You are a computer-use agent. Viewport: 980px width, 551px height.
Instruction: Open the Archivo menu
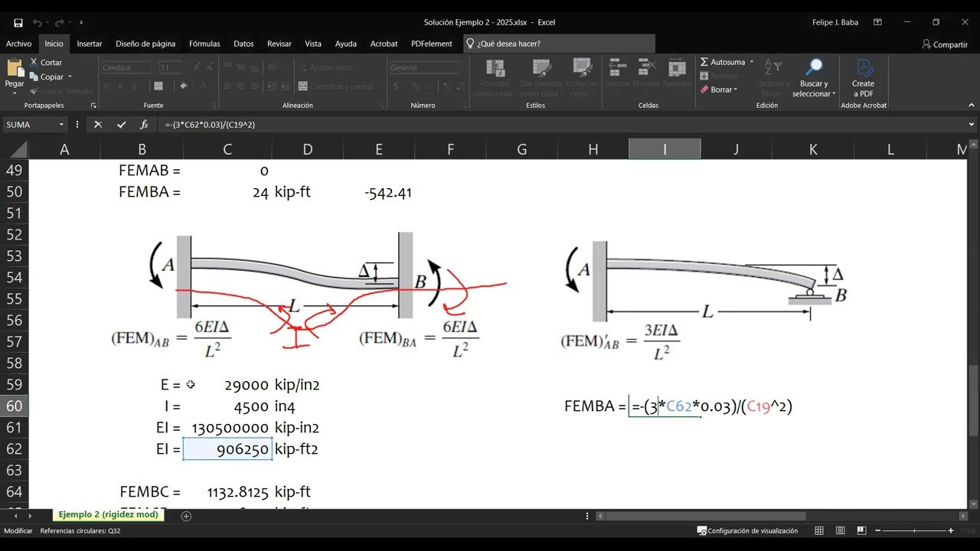coord(19,44)
